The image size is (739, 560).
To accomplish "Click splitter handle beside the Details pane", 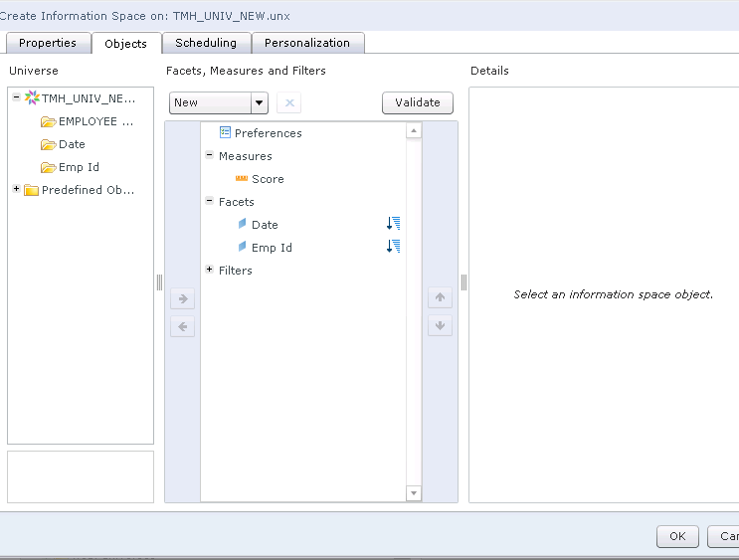I will 463,282.
